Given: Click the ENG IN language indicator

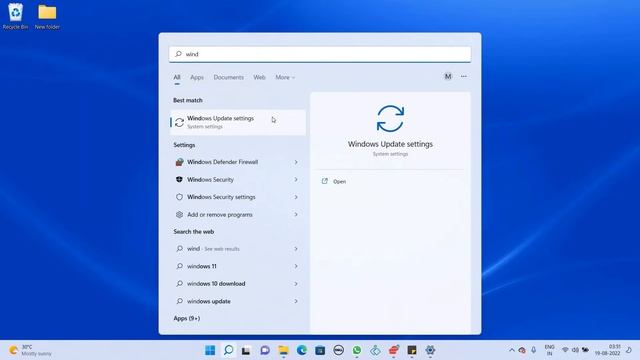Looking at the screenshot, I should pyautogui.click(x=549, y=350).
